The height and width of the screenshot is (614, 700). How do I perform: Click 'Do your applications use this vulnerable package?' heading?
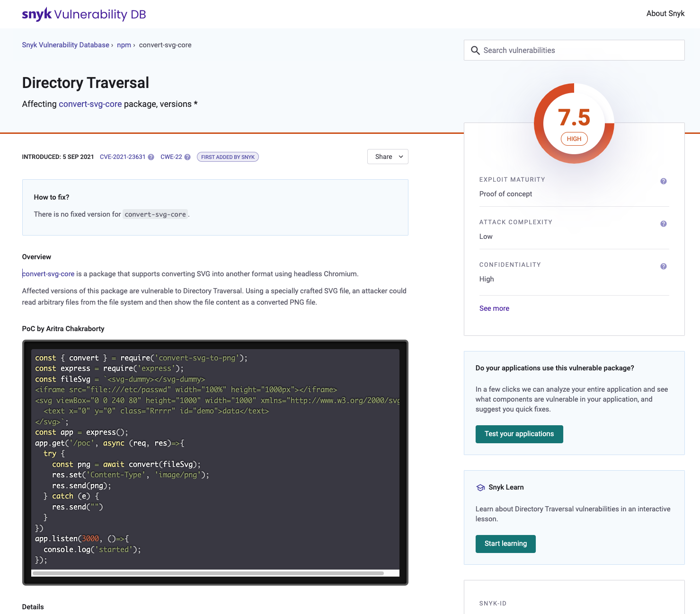(555, 368)
